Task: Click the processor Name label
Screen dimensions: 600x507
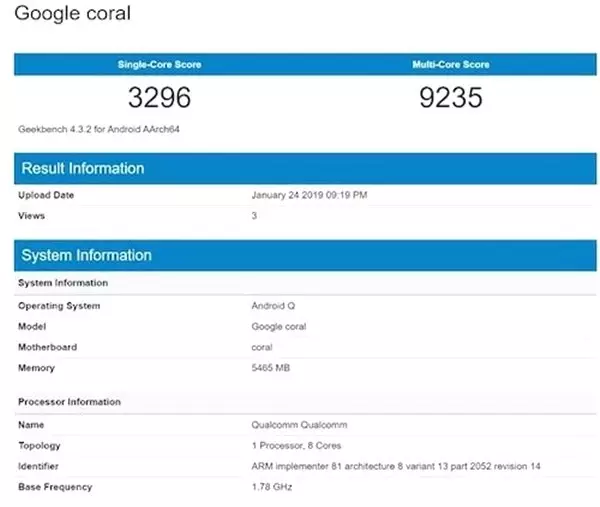Action: [x=31, y=425]
